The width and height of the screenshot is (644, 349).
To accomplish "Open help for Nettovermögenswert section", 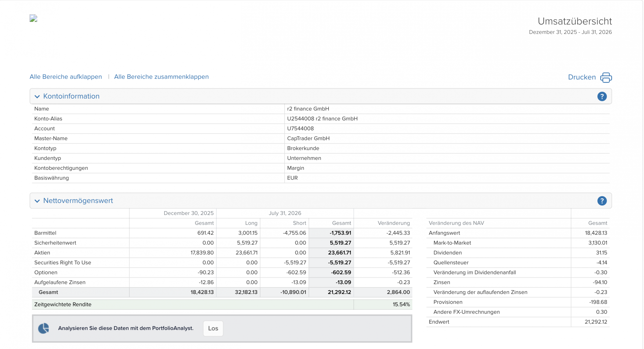I will pos(602,201).
